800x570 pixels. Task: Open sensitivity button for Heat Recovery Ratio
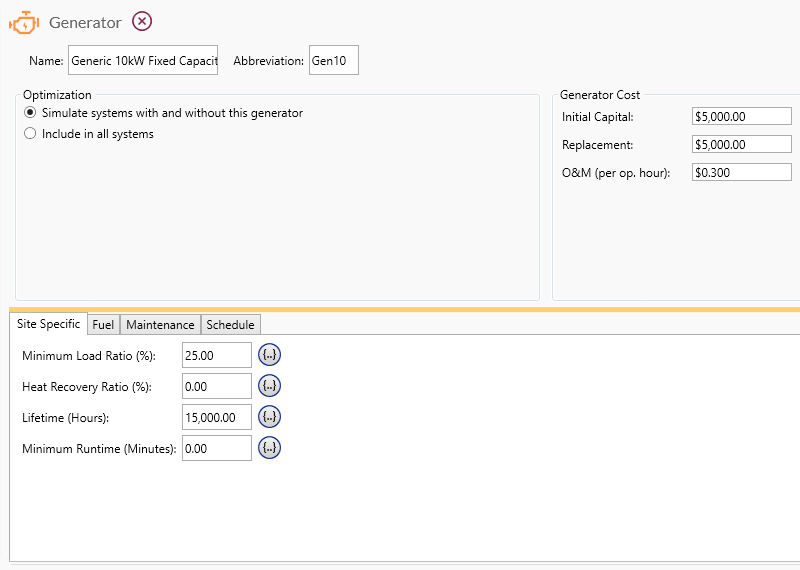tap(269, 386)
